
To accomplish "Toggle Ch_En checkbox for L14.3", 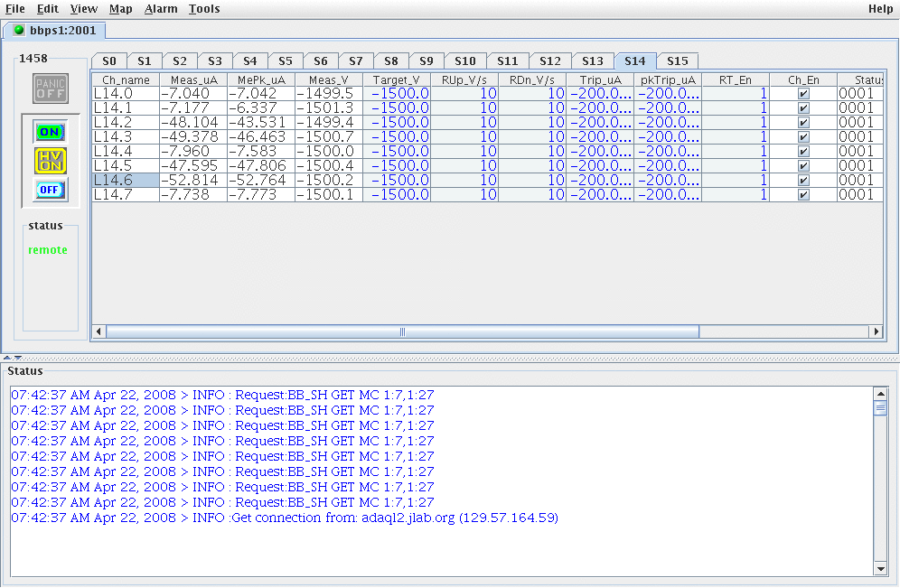I will tap(803, 136).
